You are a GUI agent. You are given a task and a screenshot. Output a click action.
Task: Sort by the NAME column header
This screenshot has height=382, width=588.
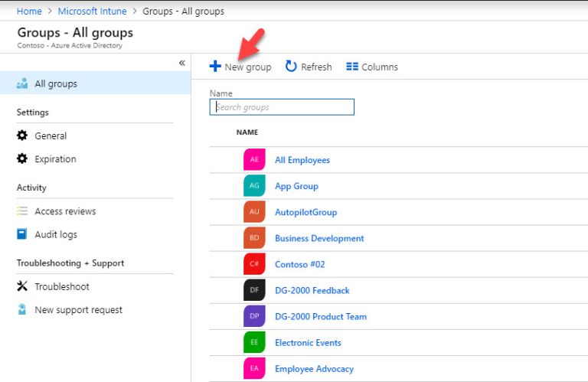pyautogui.click(x=247, y=132)
